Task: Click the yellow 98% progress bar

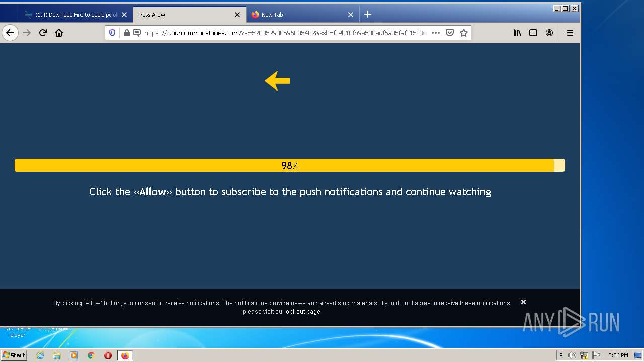Action: [290, 165]
